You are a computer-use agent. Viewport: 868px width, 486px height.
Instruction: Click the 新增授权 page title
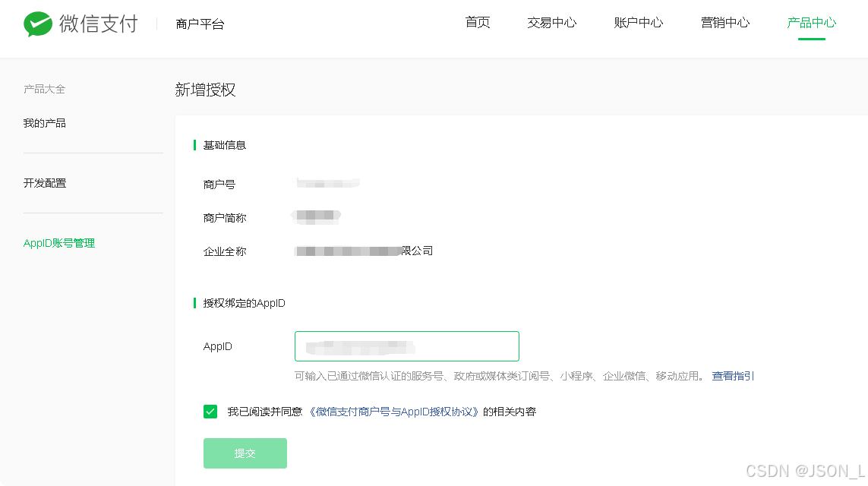205,90
